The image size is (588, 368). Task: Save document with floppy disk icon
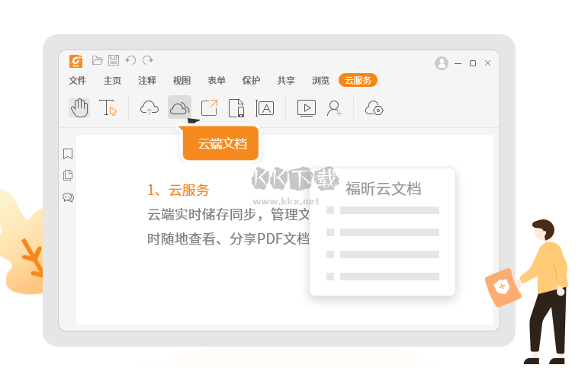click(114, 60)
